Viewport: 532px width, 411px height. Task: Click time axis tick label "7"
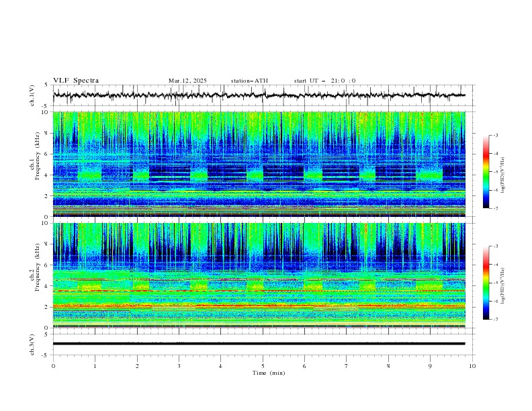pyautogui.click(x=347, y=366)
